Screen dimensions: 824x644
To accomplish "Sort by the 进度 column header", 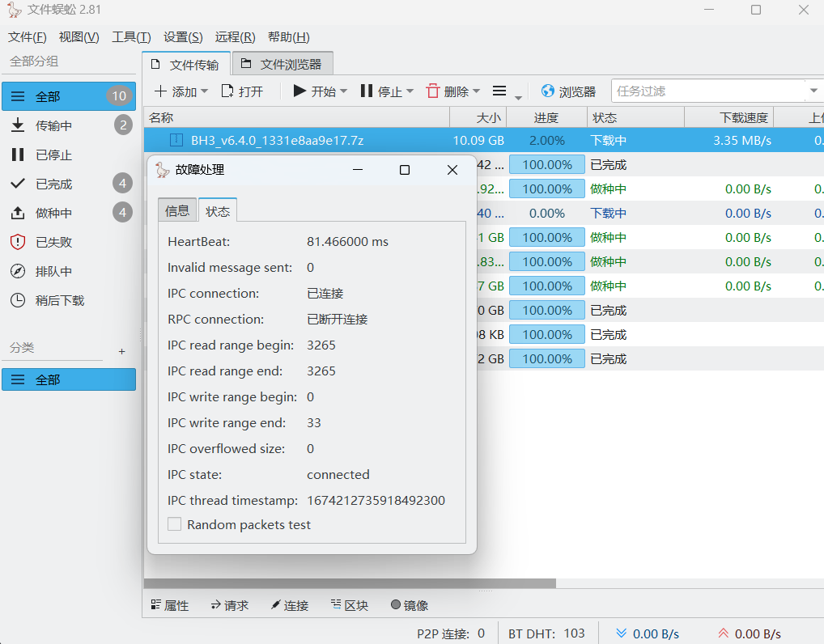I will point(546,117).
